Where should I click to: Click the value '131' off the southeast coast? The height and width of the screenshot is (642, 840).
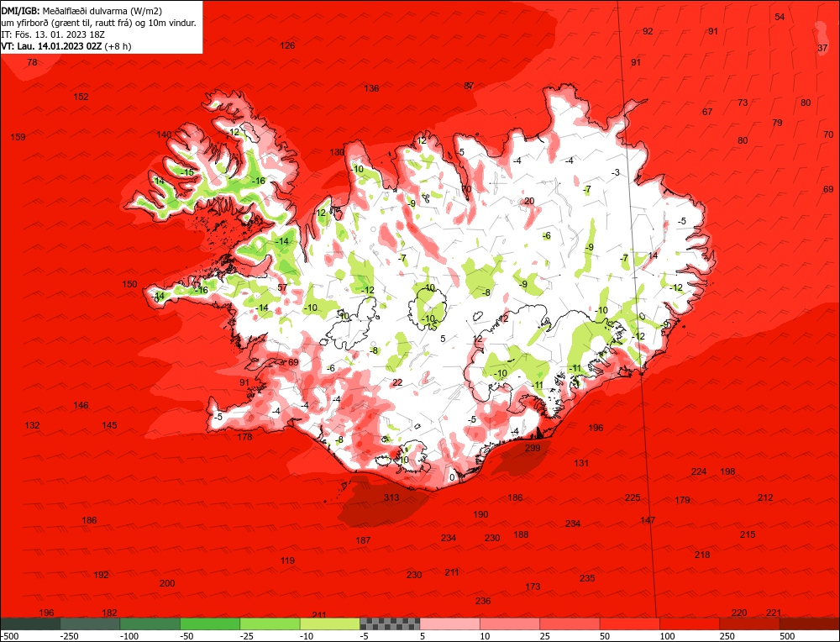coord(581,464)
